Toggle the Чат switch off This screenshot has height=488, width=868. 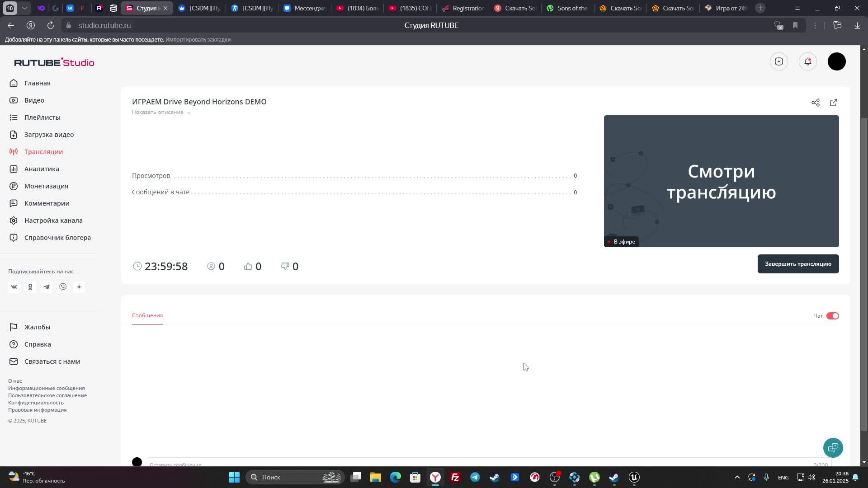[x=833, y=316]
